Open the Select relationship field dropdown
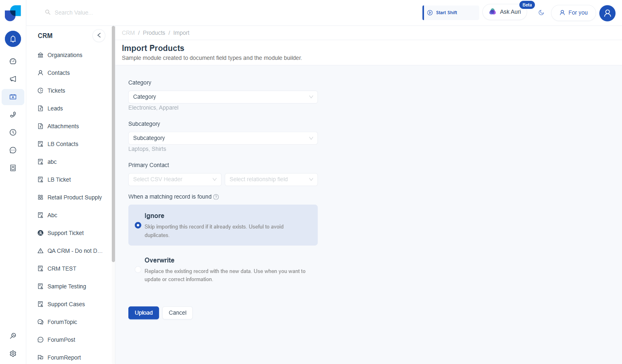 point(271,180)
